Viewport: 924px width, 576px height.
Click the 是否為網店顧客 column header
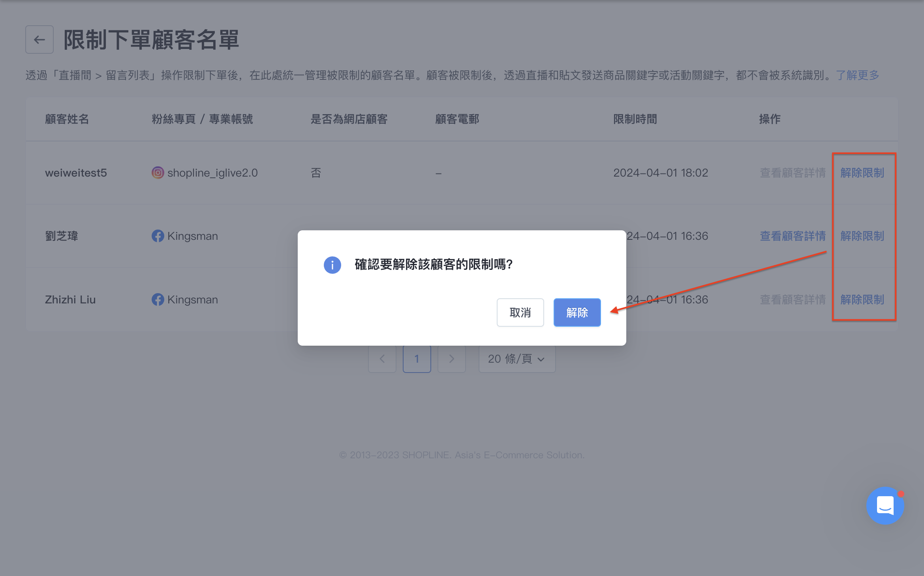[x=349, y=119]
